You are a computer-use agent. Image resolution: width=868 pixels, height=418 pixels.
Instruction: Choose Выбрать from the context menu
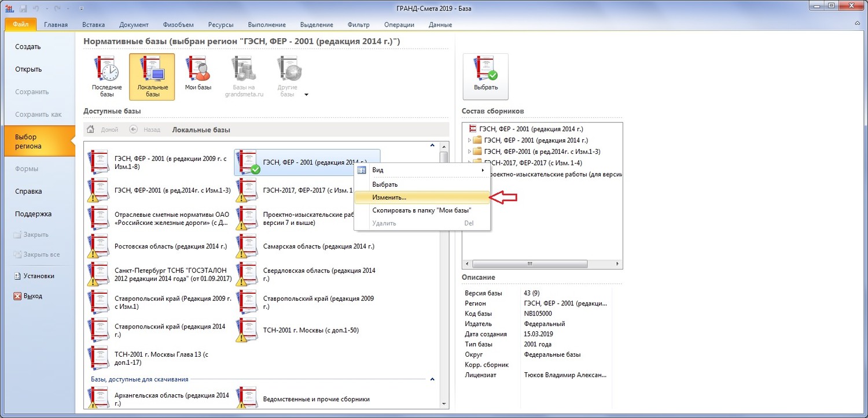[x=422, y=184]
